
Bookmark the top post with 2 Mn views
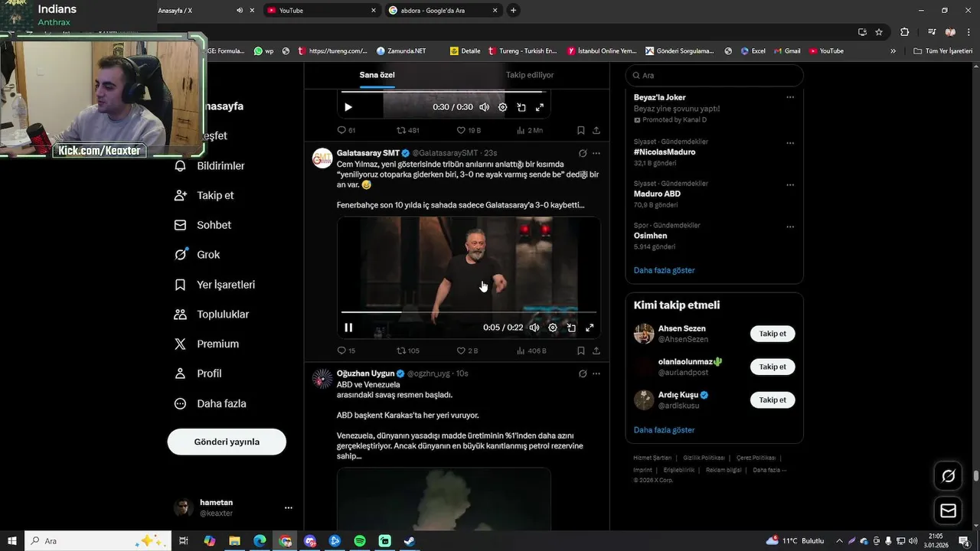click(x=580, y=130)
